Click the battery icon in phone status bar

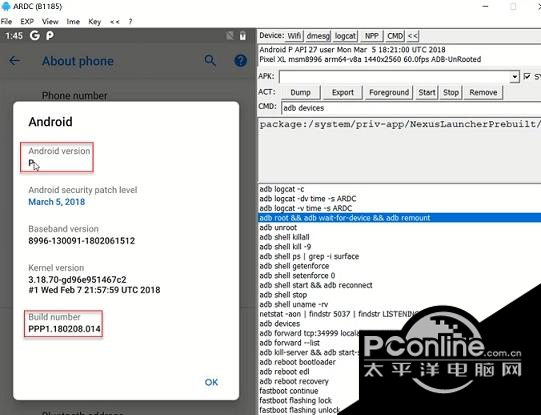coord(243,36)
